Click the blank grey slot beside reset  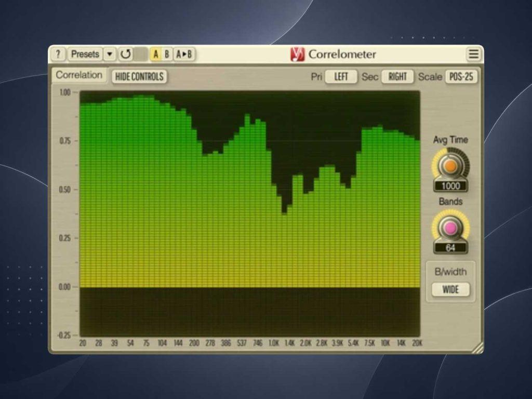pos(141,54)
